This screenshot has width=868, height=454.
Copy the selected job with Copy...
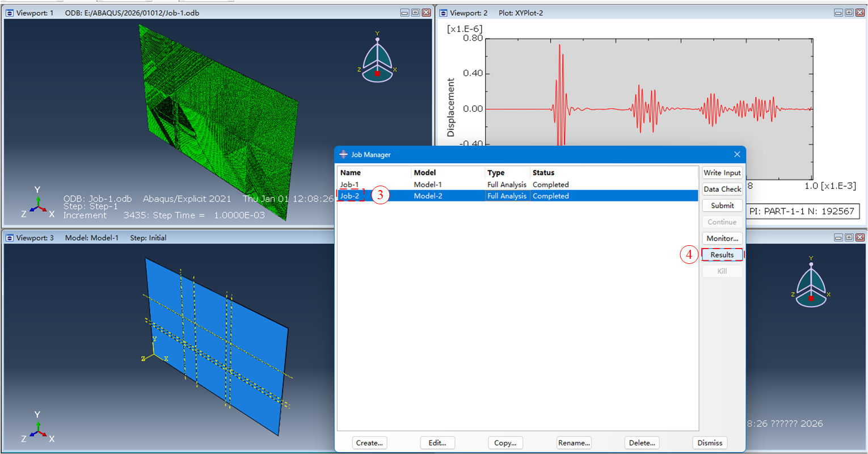505,443
